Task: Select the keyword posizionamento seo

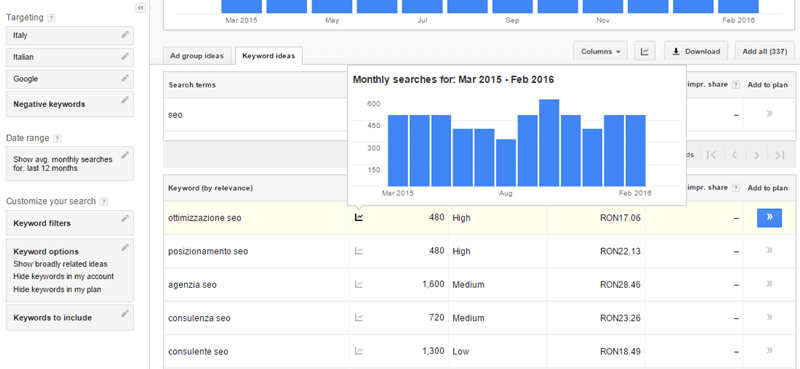Action: point(208,252)
